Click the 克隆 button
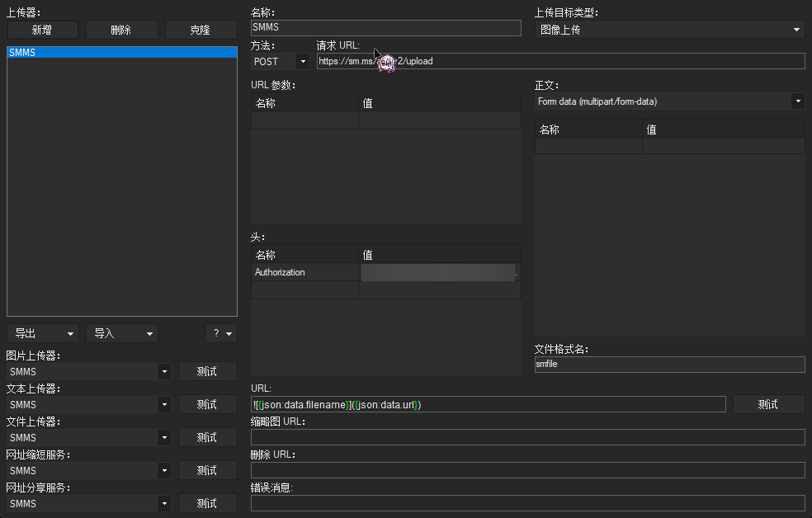 click(x=201, y=30)
